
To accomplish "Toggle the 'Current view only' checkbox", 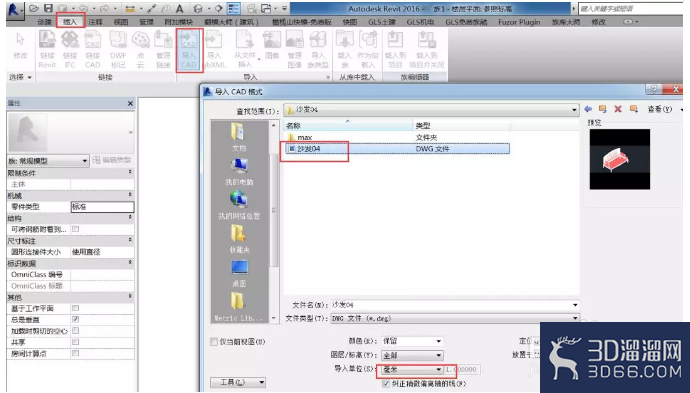I will (214, 342).
